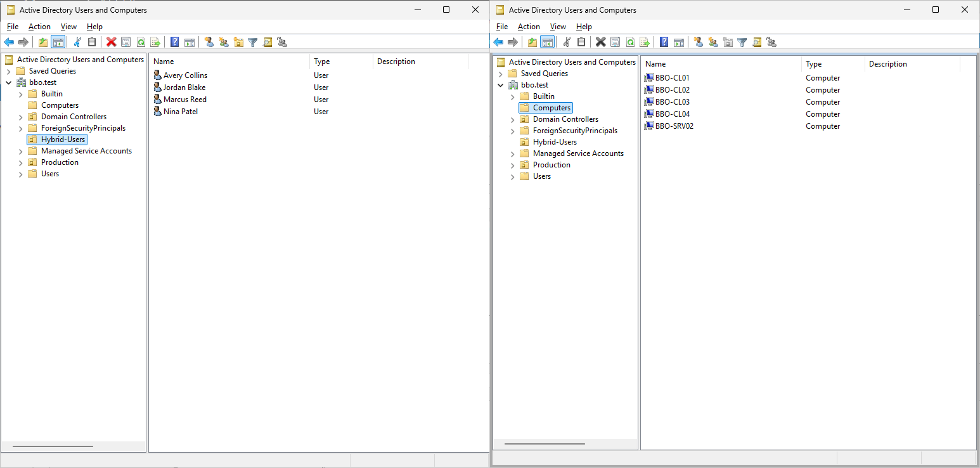Open Help menu in computers-list window
The height and width of the screenshot is (468, 980).
[584, 27]
